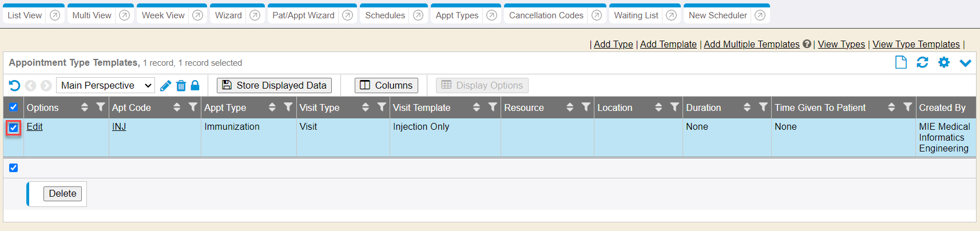The width and height of the screenshot is (980, 231).
Task: Toggle the header select-all checkbox
Action: pos(14,107)
